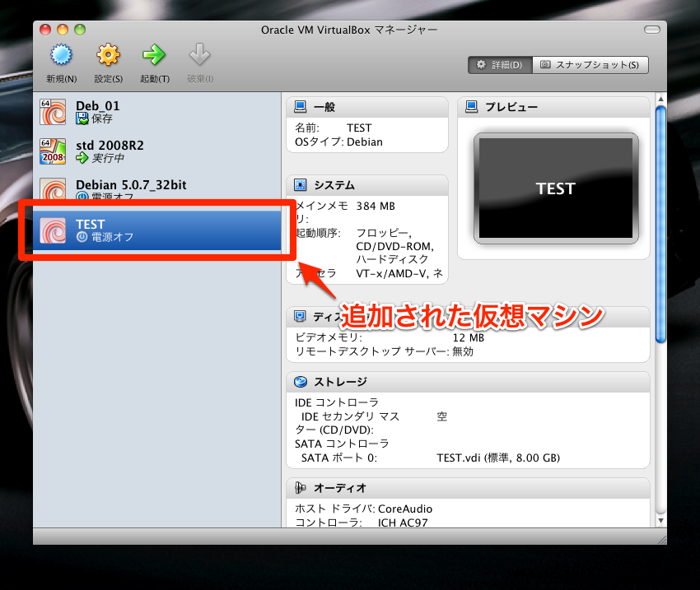
Task: Select the Deb_01 machine name
Action: [x=98, y=105]
